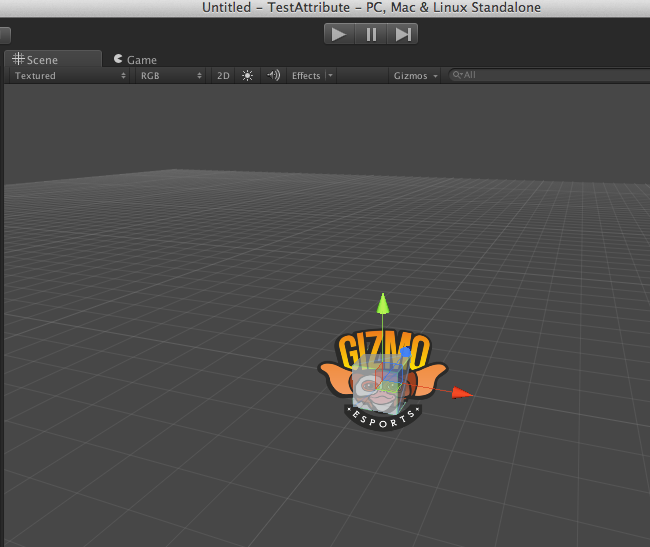The image size is (650, 547).
Task: Open the RGB render mode dropdown
Action: (170, 75)
